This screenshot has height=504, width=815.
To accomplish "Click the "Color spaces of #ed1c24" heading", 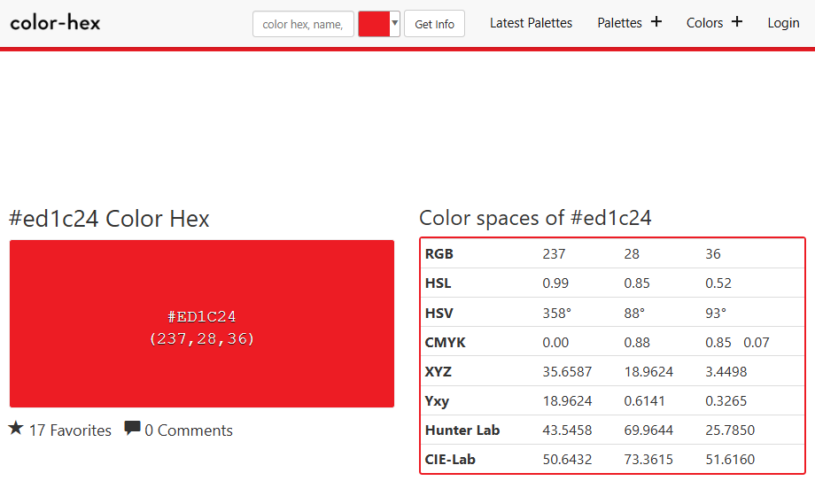I will pyautogui.click(x=535, y=218).
